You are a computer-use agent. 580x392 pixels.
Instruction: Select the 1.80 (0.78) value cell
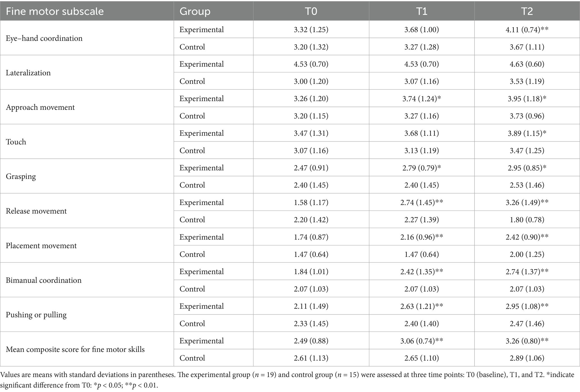point(527,220)
